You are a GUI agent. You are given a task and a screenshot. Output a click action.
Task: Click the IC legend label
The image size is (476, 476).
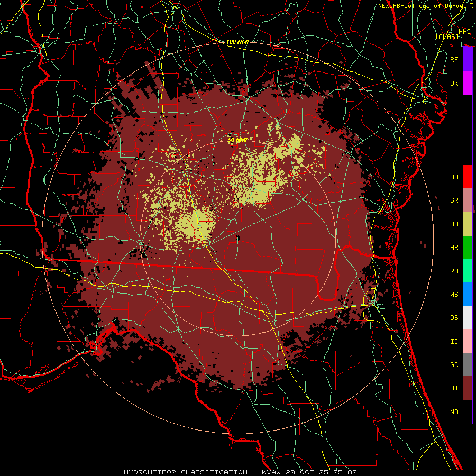(454, 342)
